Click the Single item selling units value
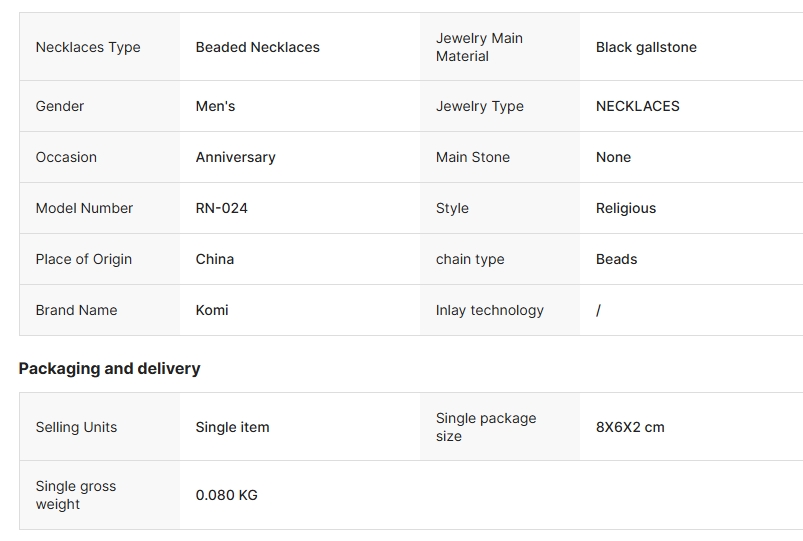This screenshot has width=803, height=541. tap(233, 427)
